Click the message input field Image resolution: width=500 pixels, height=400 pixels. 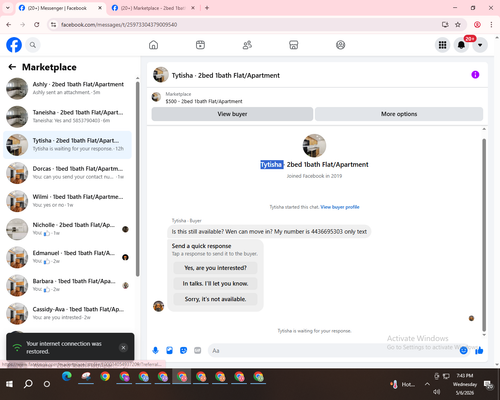click(x=333, y=351)
